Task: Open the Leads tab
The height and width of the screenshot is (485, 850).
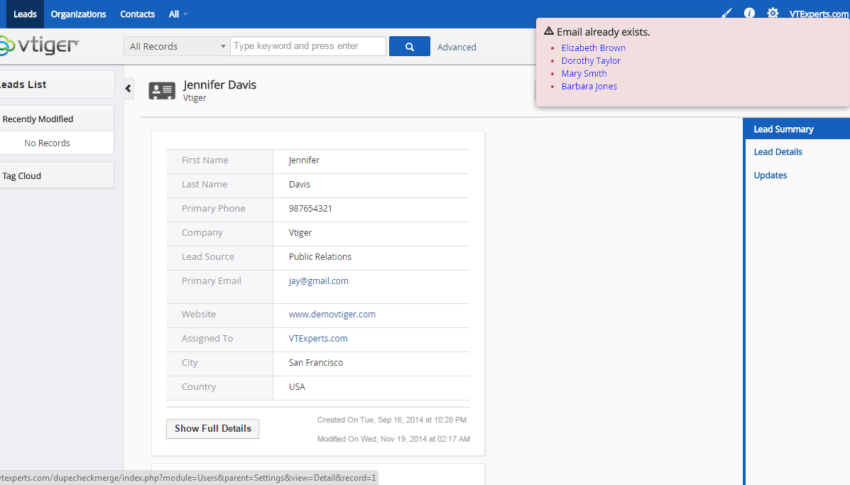Action: click(x=25, y=14)
